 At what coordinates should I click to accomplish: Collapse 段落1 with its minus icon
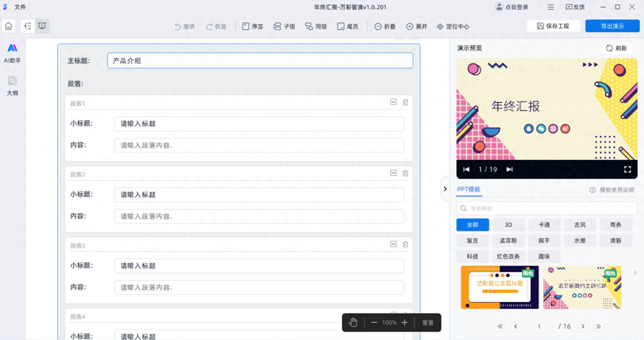click(x=393, y=102)
